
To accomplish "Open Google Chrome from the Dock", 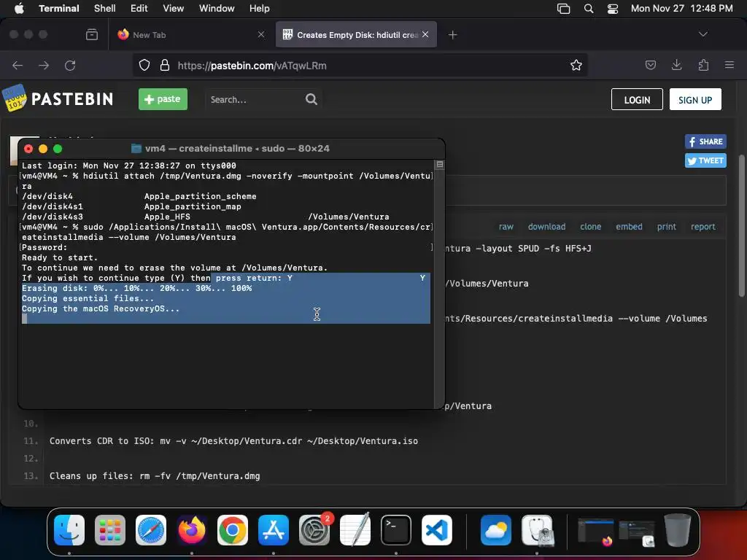I will click(x=233, y=530).
